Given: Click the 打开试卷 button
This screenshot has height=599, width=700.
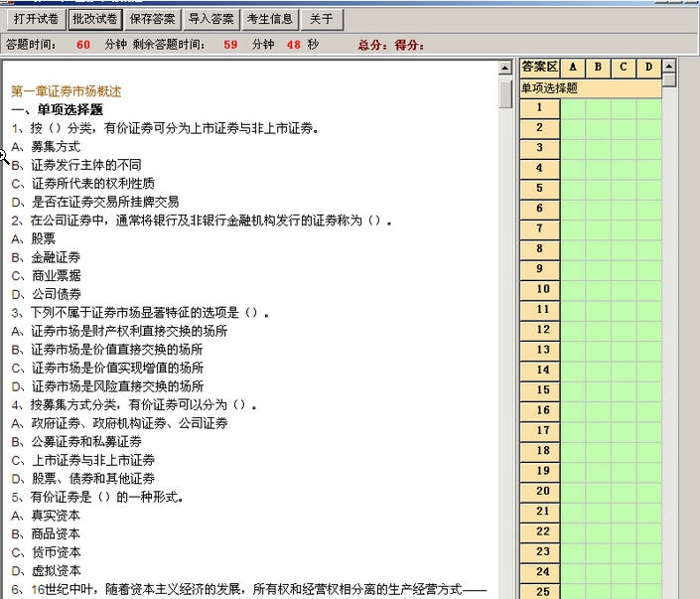Looking at the screenshot, I should (x=35, y=19).
